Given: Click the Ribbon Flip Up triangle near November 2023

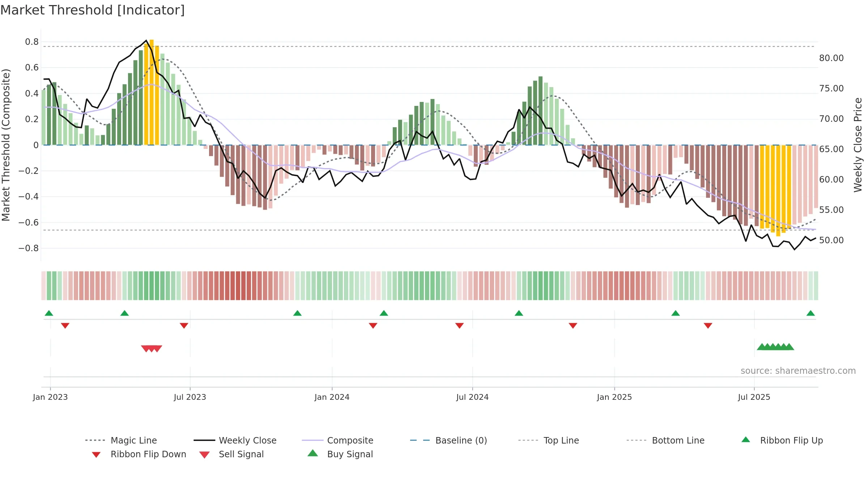Looking at the screenshot, I should click(297, 313).
